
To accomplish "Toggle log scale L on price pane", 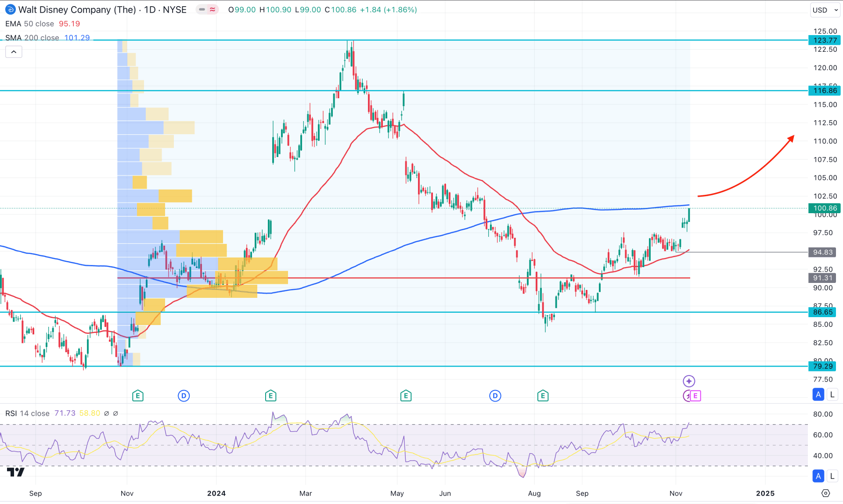I will pos(832,394).
